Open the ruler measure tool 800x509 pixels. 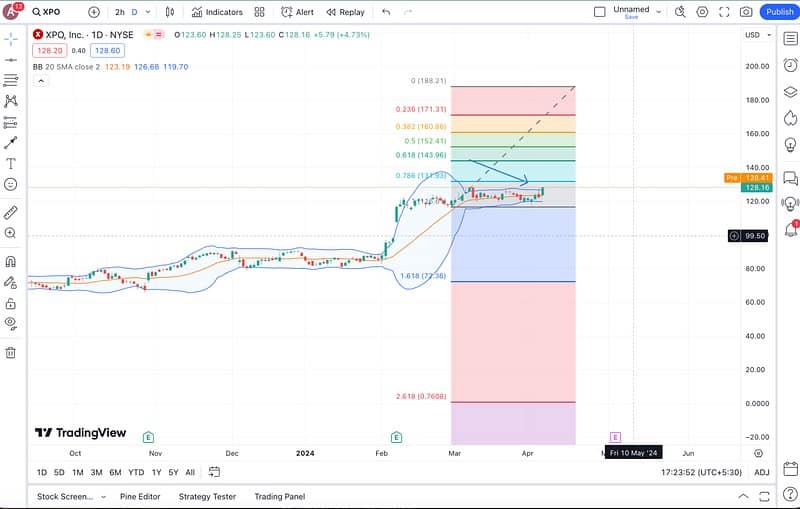click(11, 212)
